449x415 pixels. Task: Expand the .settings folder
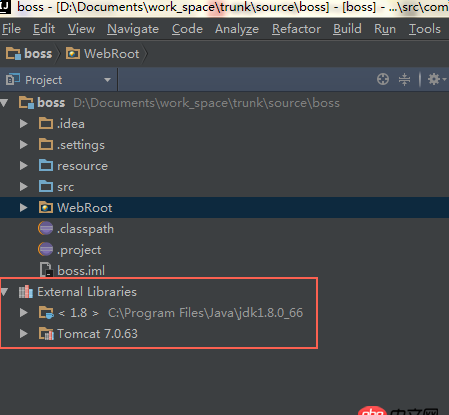pos(24,145)
